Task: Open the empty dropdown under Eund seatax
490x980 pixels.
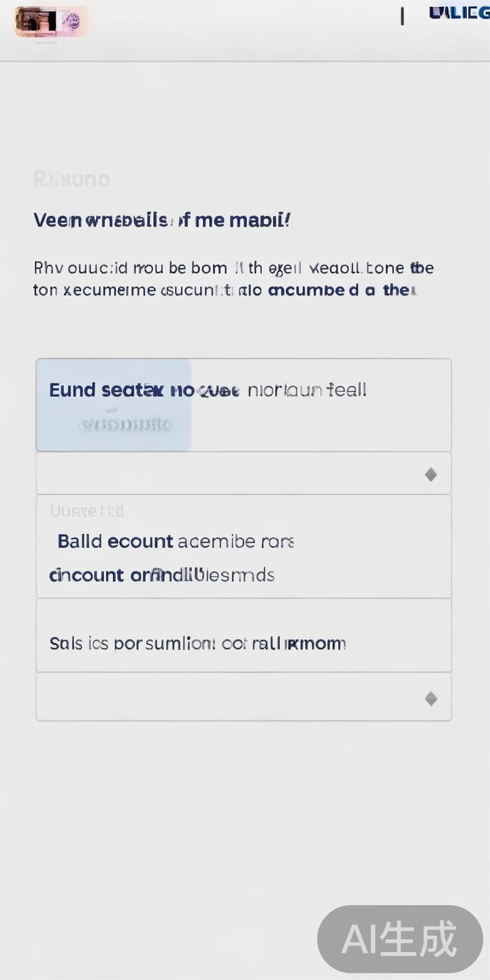Action: pyautogui.click(x=243, y=474)
